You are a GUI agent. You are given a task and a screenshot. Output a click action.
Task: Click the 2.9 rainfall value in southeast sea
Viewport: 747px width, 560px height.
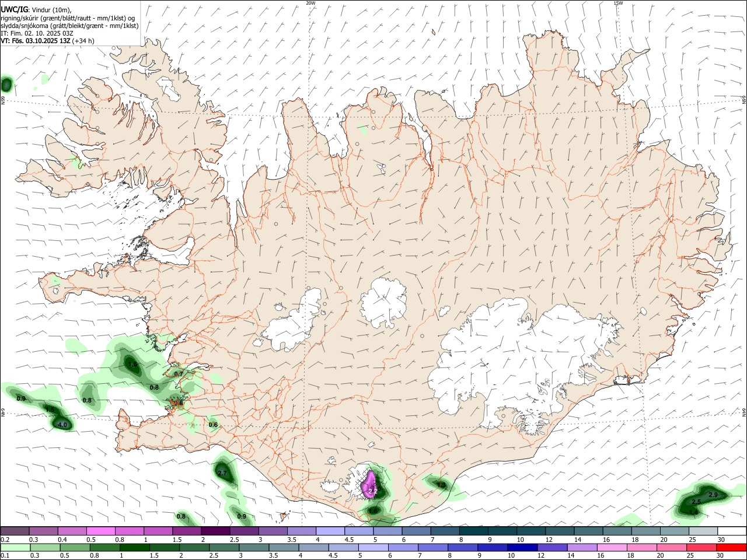pyautogui.click(x=713, y=495)
